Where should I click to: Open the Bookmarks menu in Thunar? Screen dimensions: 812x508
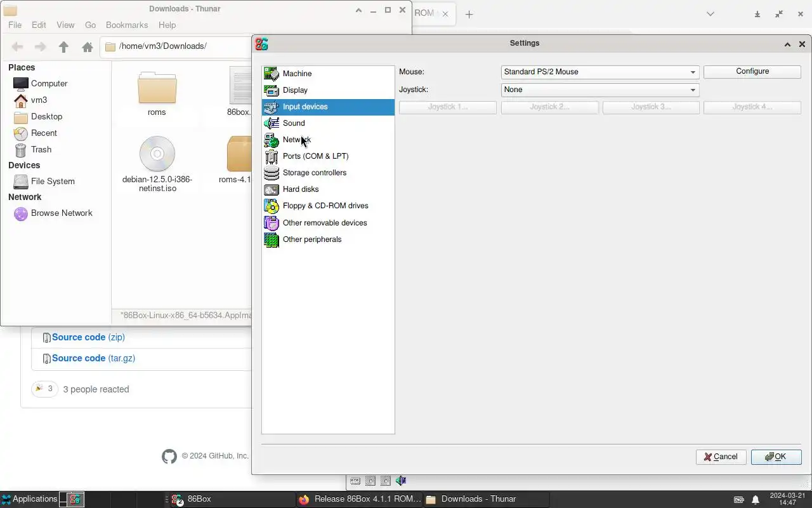coord(127,25)
